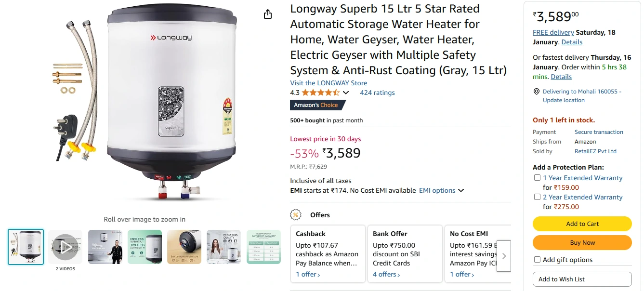Check the 1 Year Extended Warranty box
Viewport: 644px width, 291px height.
tap(537, 178)
